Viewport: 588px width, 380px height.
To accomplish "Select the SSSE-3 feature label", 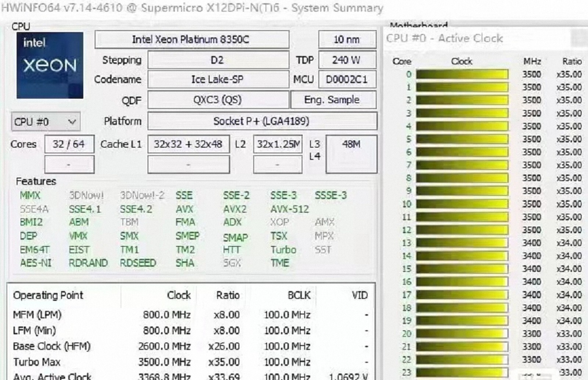I will (x=331, y=195).
